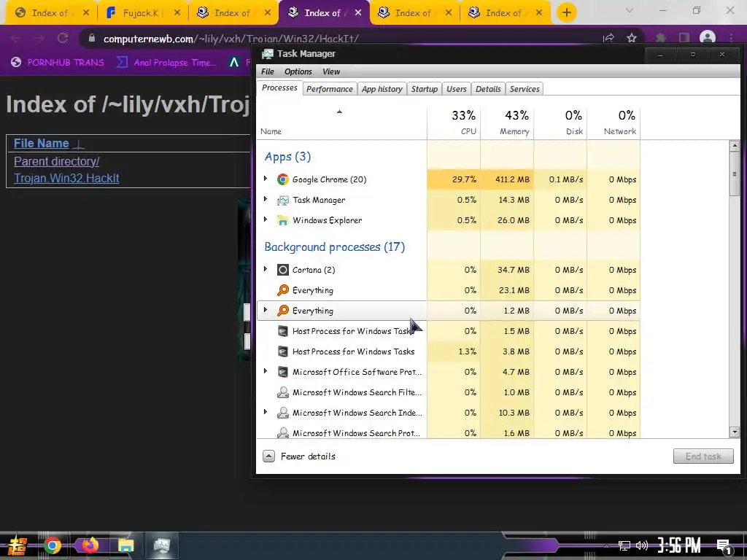
Task: Click the Windows Explorer process icon
Action: (282, 220)
